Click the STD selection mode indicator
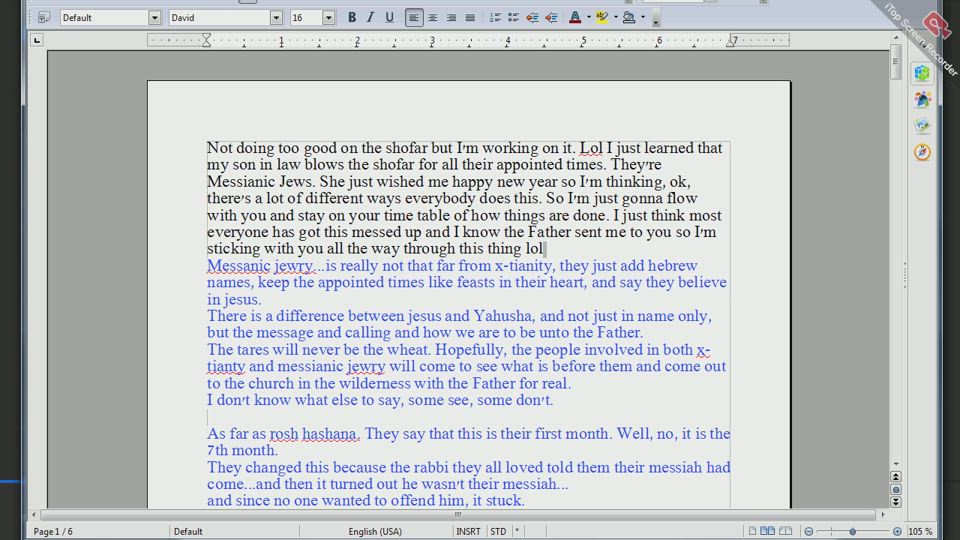This screenshot has width=960, height=540. (498, 531)
